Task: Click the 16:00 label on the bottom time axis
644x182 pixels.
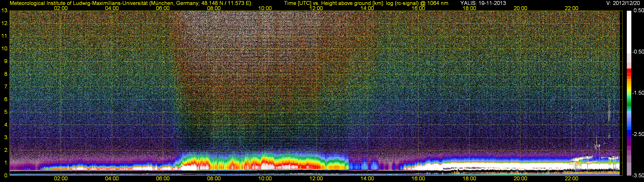Action: (x=418, y=179)
